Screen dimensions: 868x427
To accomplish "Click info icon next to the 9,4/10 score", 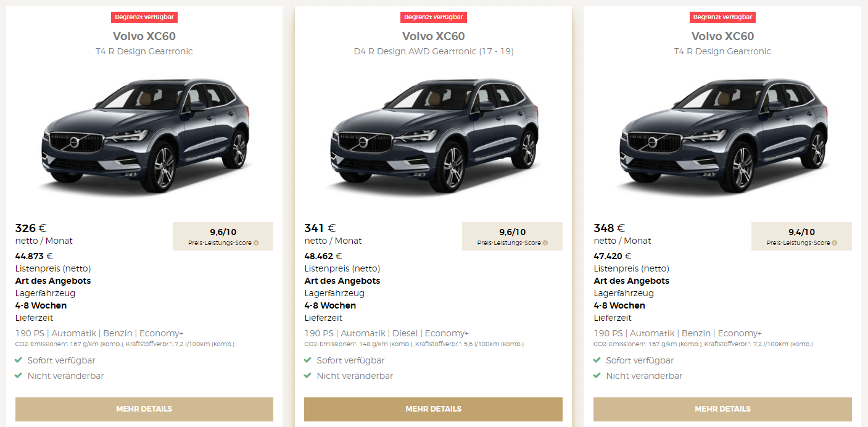I will tap(835, 243).
